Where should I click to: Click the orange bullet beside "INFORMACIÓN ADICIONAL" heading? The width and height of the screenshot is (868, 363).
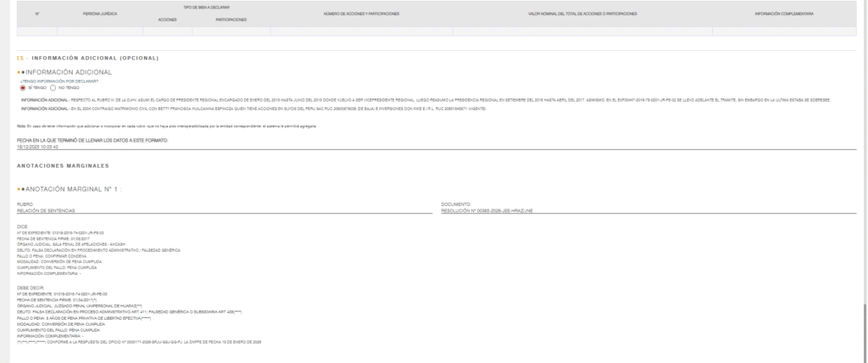click(x=19, y=73)
